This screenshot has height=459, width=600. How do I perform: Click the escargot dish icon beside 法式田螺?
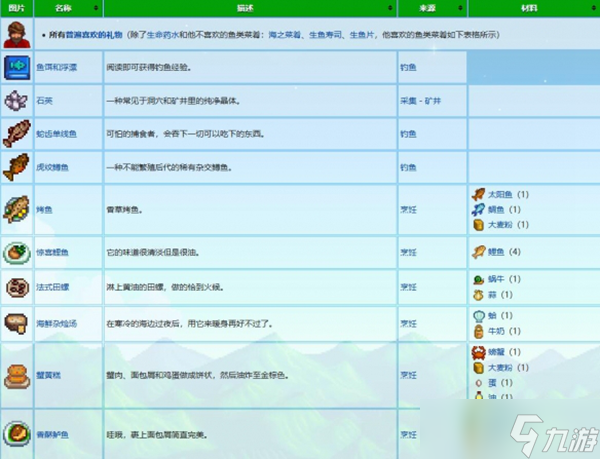click(x=17, y=287)
